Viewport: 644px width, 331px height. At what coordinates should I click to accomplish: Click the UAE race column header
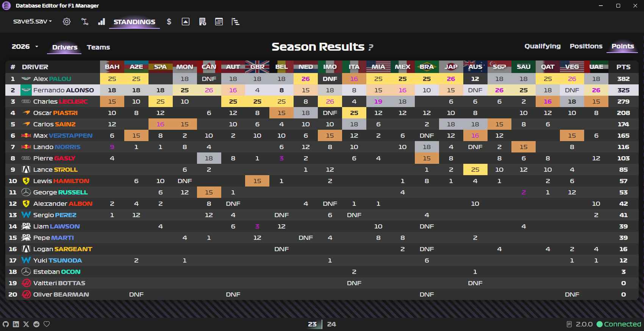click(x=596, y=67)
